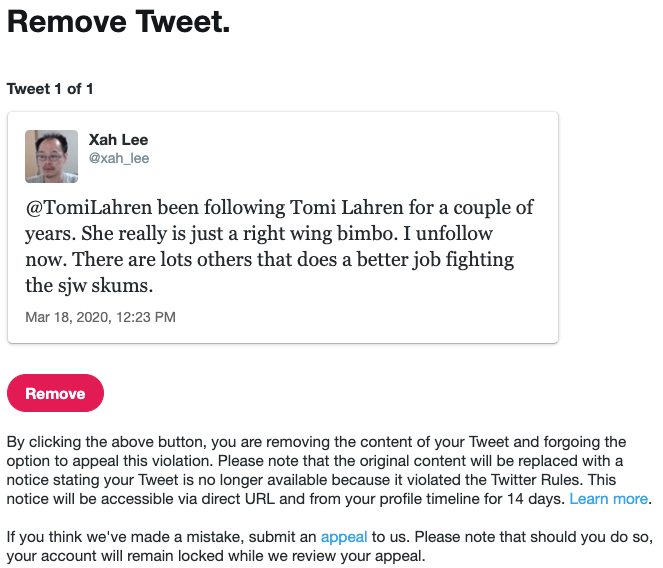Click the By clicking the above button sentence

click(x=150, y=441)
